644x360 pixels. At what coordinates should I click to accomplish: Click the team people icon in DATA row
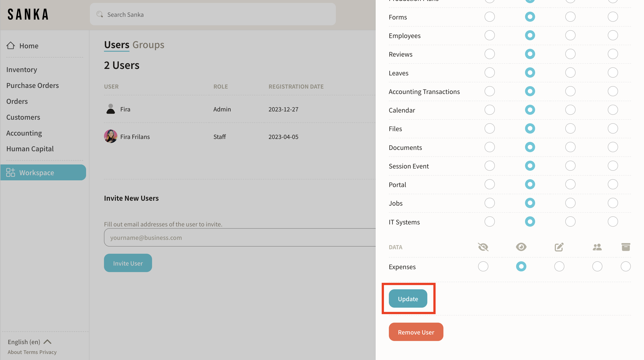[x=597, y=247]
